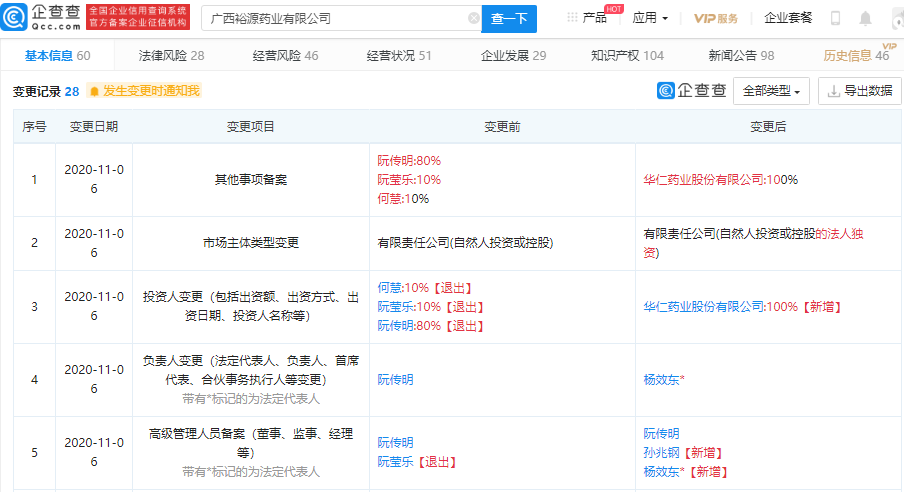Open VIP服务 link
The height and width of the screenshot is (492, 904).
tap(715, 18)
